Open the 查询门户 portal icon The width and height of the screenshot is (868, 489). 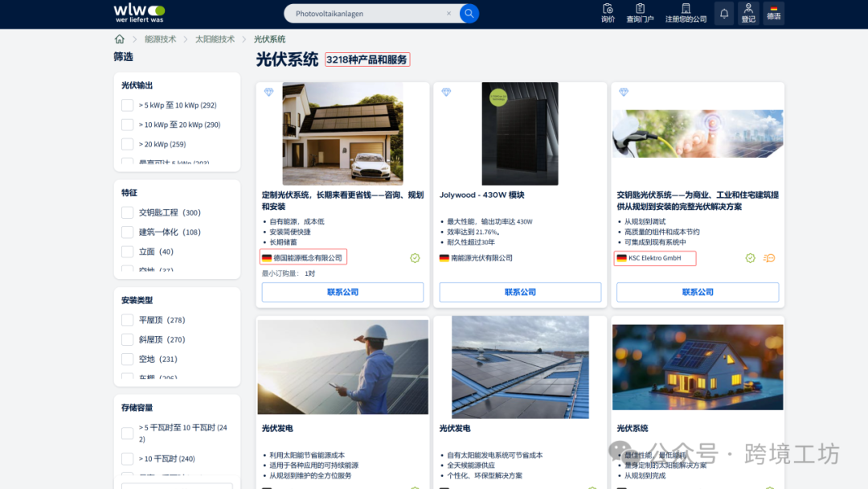point(640,13)
